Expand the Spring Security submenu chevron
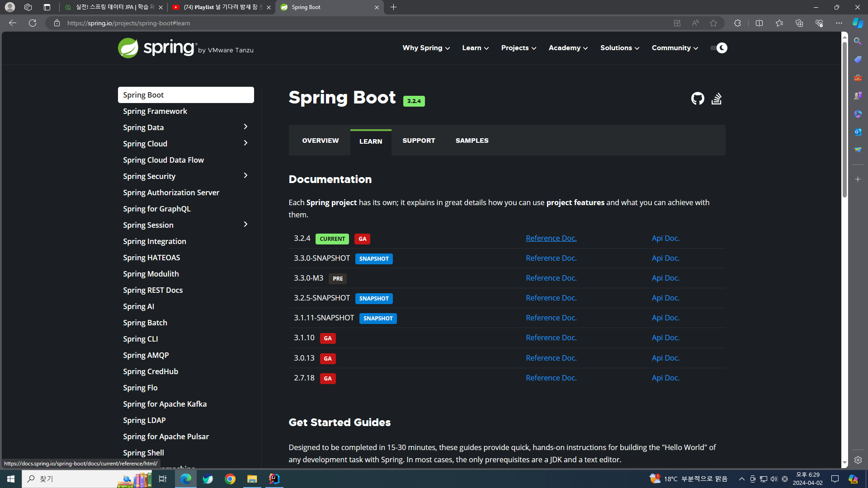The height and width of the screenshot is (488, 868). click(x=245, y=176)
